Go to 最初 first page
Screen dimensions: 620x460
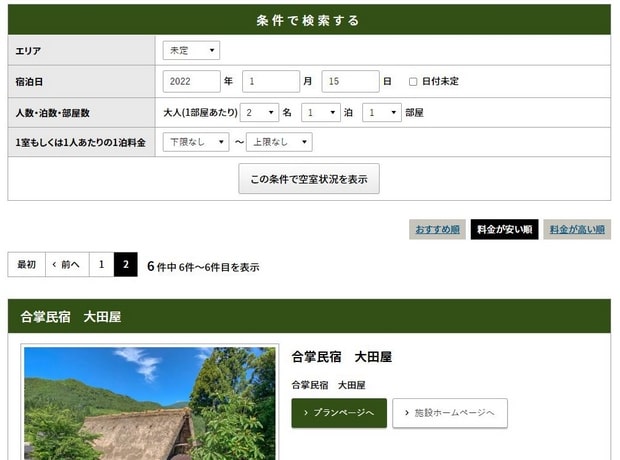point(26,265)
